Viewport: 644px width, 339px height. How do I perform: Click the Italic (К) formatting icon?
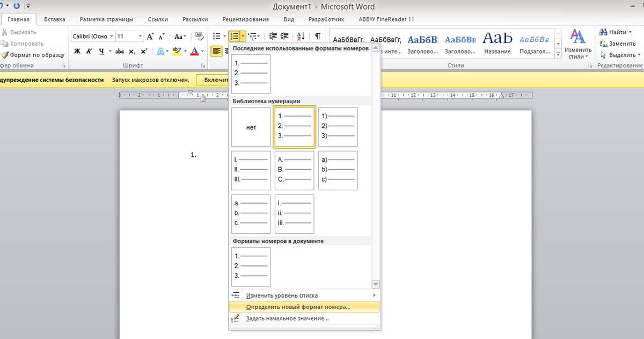pos(89,52)
